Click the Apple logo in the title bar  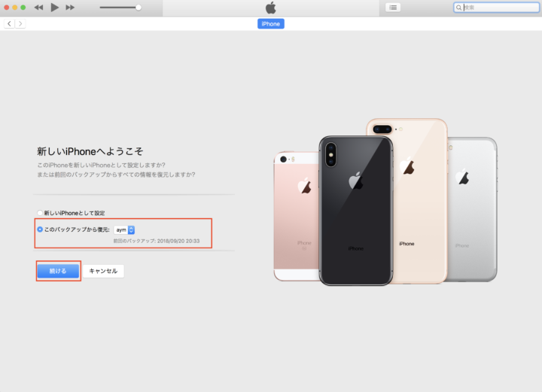click(271, 8)
